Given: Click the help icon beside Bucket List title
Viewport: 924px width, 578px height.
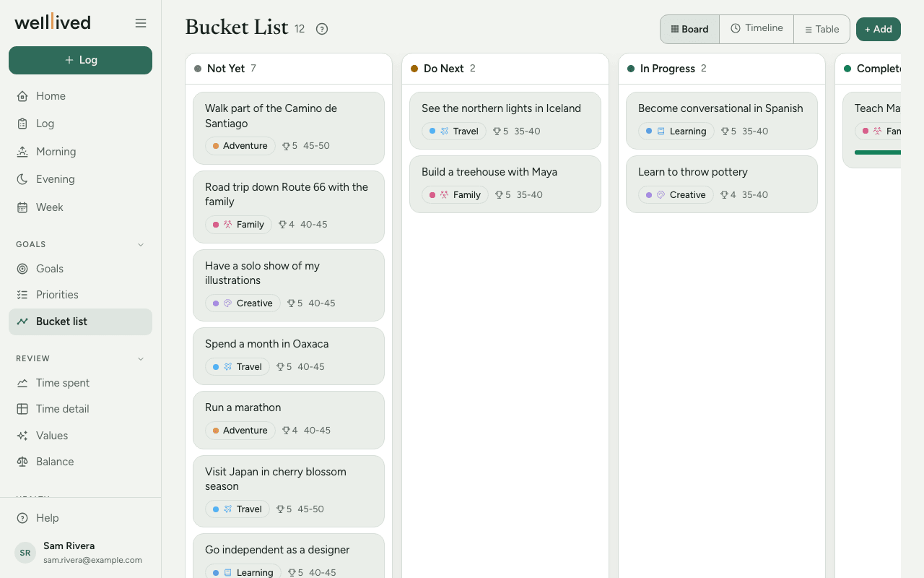Looking at the screenshot, I should coord(322,29).
